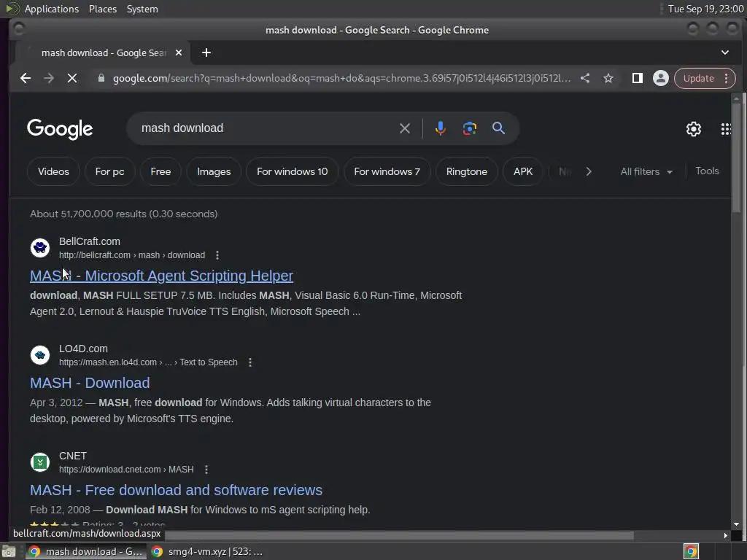This screenshot has height=560, width=747.
Task: Select the Free filter chip
Action: click(x=160, y=171)
